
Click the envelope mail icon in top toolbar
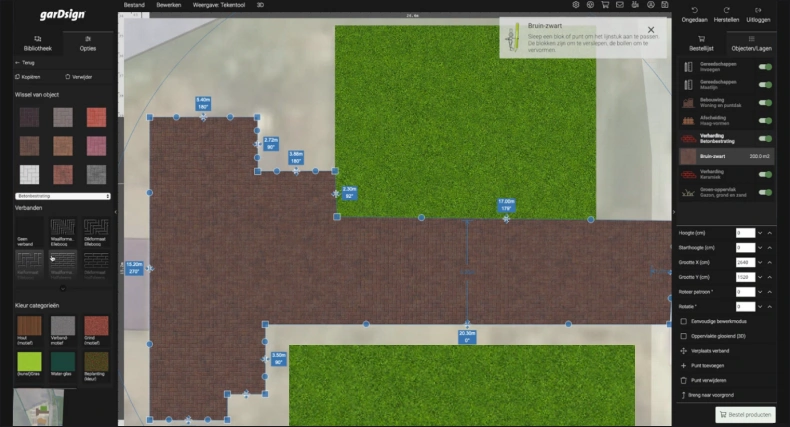click(x=620, y=5)
